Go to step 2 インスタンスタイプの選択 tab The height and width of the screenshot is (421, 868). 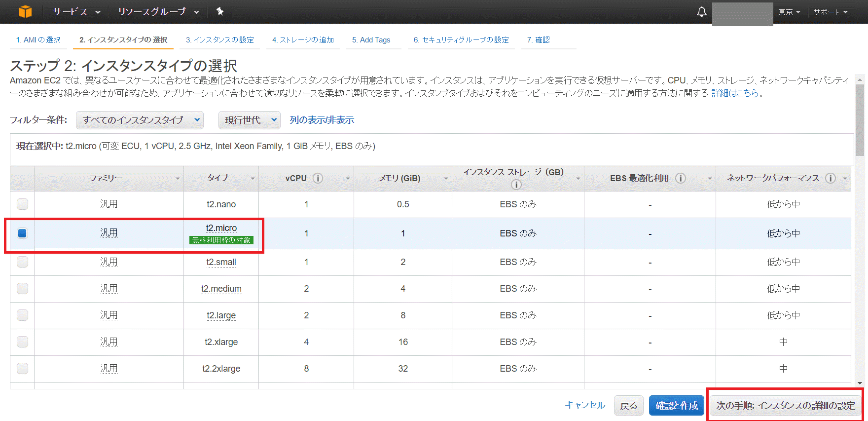123,39
